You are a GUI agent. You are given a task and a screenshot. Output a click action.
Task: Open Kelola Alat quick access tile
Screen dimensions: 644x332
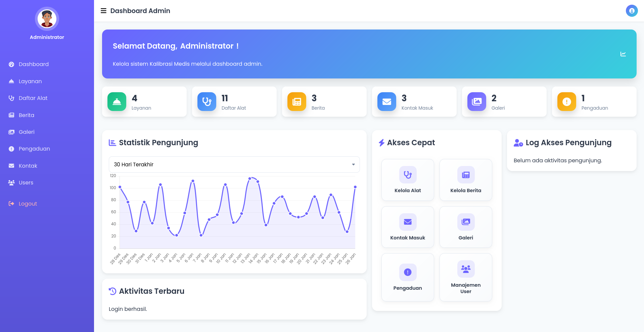(408, 180)
